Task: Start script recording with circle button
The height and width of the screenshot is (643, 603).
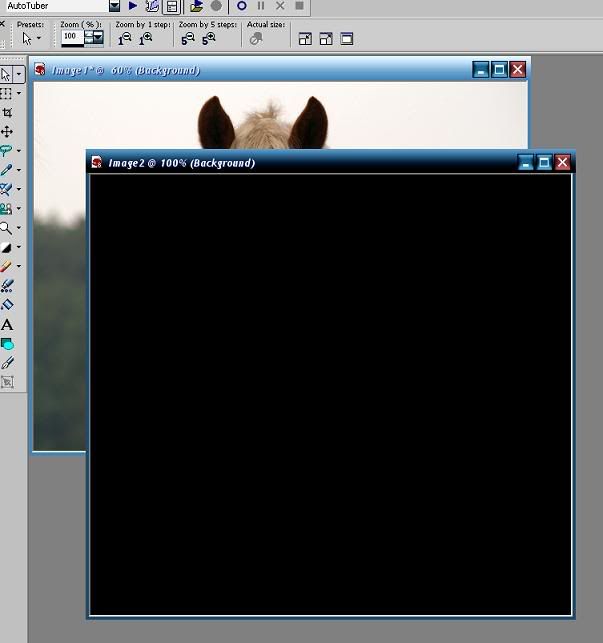Action: point(242,6)
